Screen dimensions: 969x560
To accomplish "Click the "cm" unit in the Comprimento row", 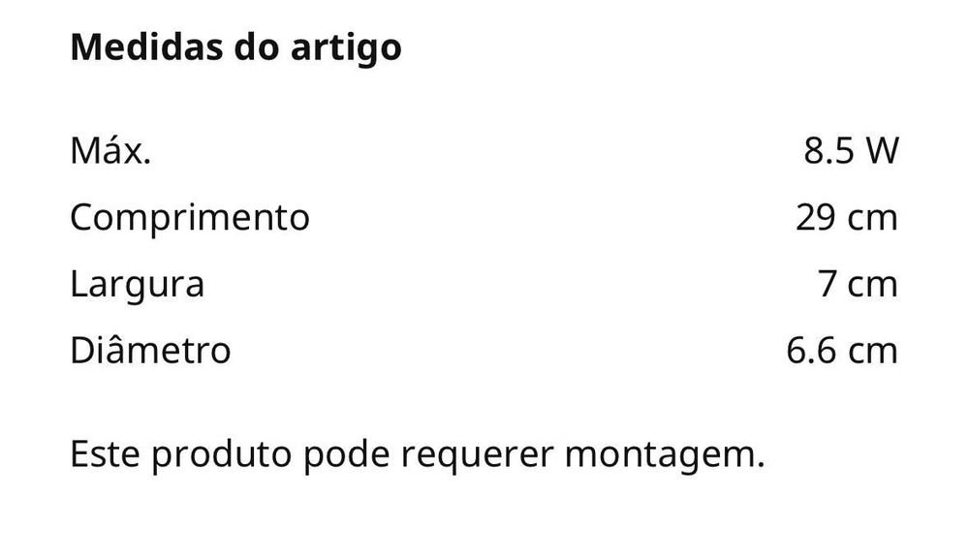I will click(x=873, y=218).
